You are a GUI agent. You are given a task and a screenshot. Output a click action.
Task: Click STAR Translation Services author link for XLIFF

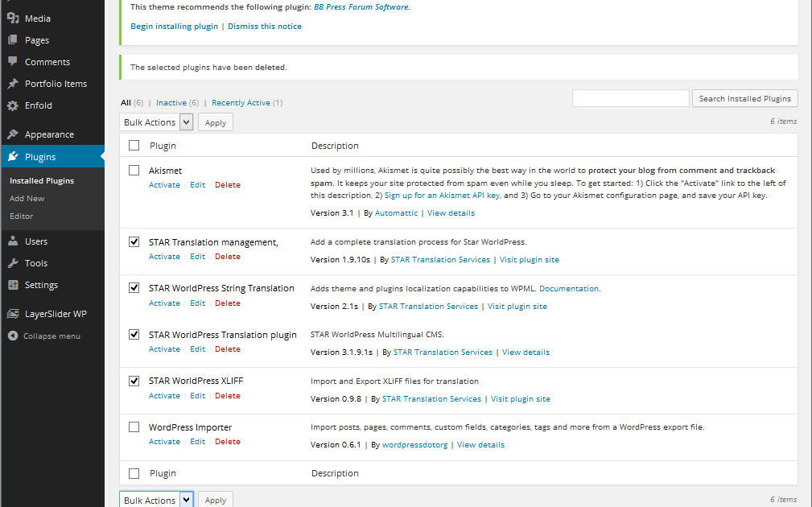[x=431, y=399]
